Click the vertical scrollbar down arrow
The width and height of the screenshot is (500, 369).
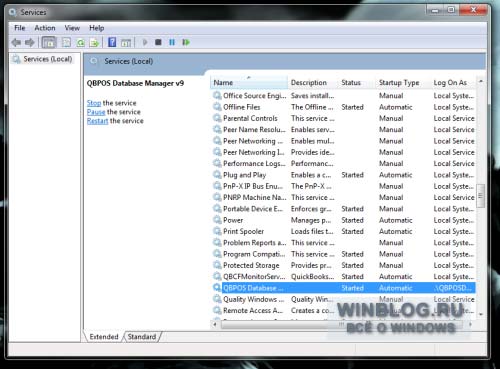pos(481,314)
